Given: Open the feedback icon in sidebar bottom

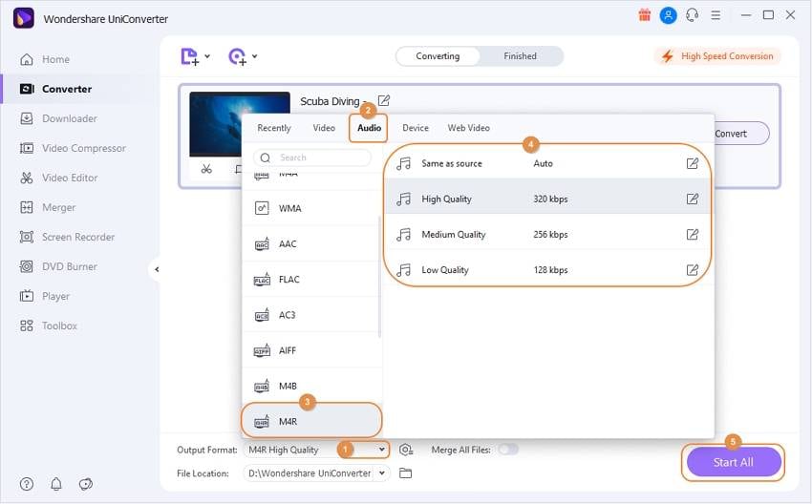Looking at the screenshot, I should tap(85, 484).
